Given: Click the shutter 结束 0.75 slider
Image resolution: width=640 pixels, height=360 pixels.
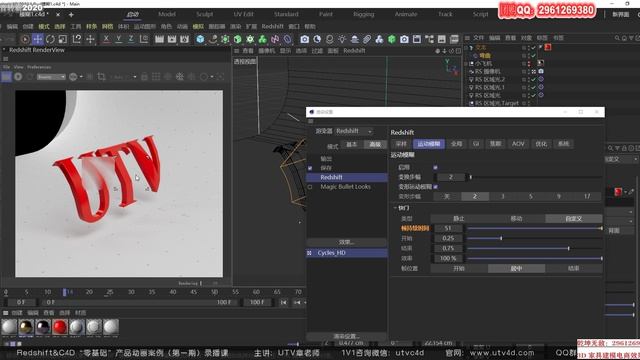Looking at the screenshot, I should click(x=534, y=249).
